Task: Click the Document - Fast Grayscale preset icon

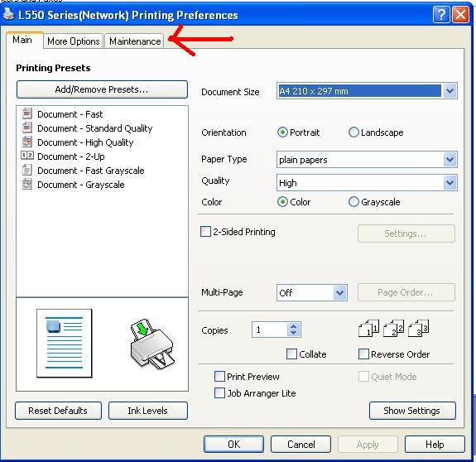Action: pyautogui.click(x=27, y=170)
